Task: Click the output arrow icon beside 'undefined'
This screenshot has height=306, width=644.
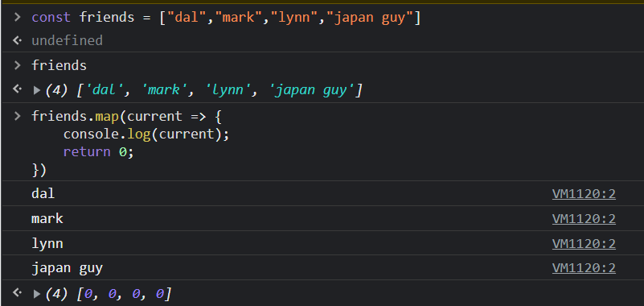Action: point(17,40)
